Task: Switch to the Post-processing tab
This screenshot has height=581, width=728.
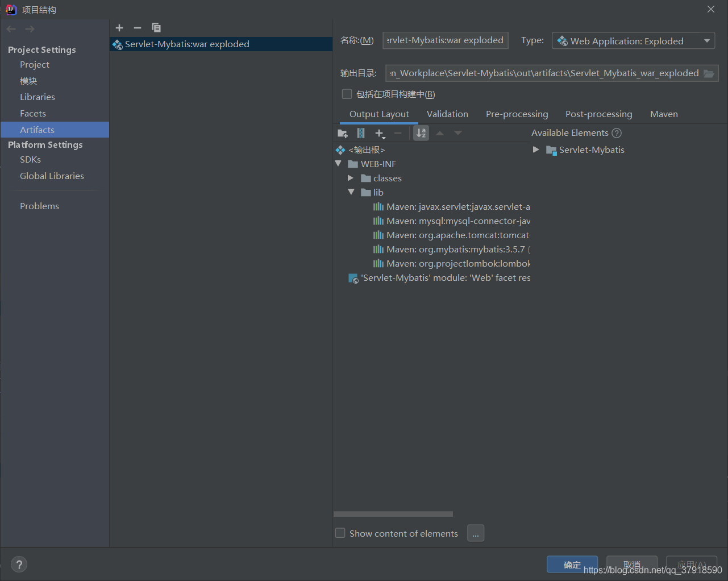Action: tap(598, 114)
